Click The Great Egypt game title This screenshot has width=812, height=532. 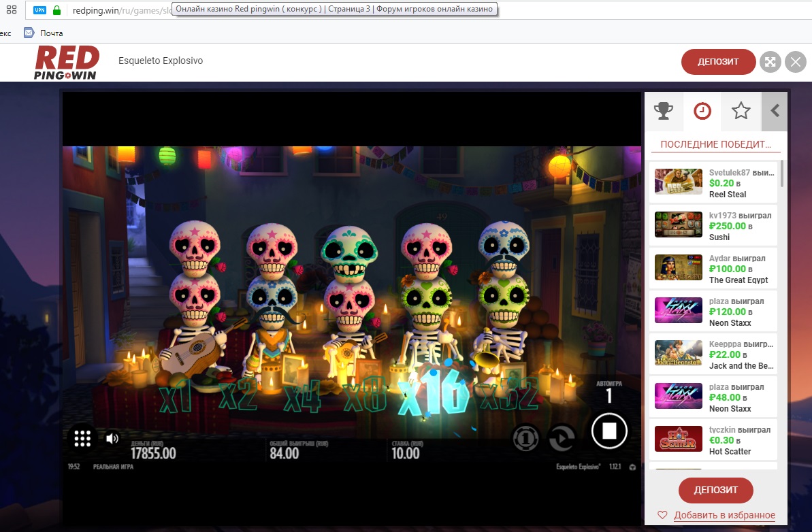[738, 280]
